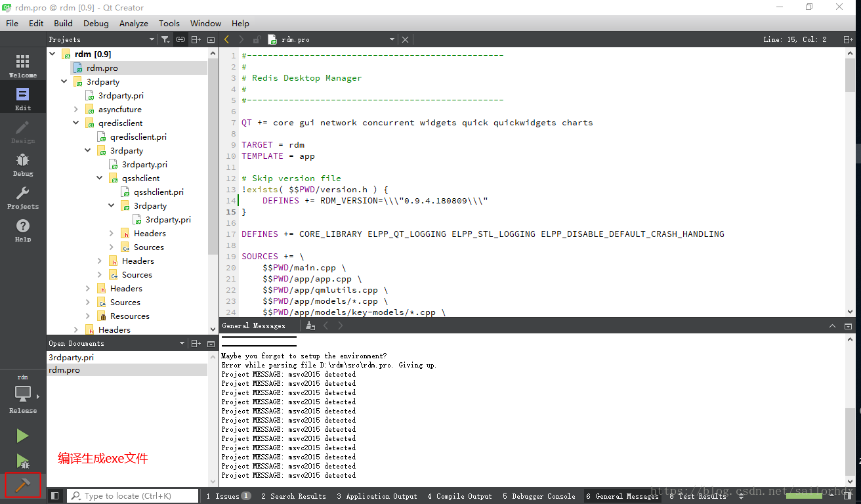Viewport: 861px width, 504px height.
Task: Close the Projects side panel
Action: 211,39
